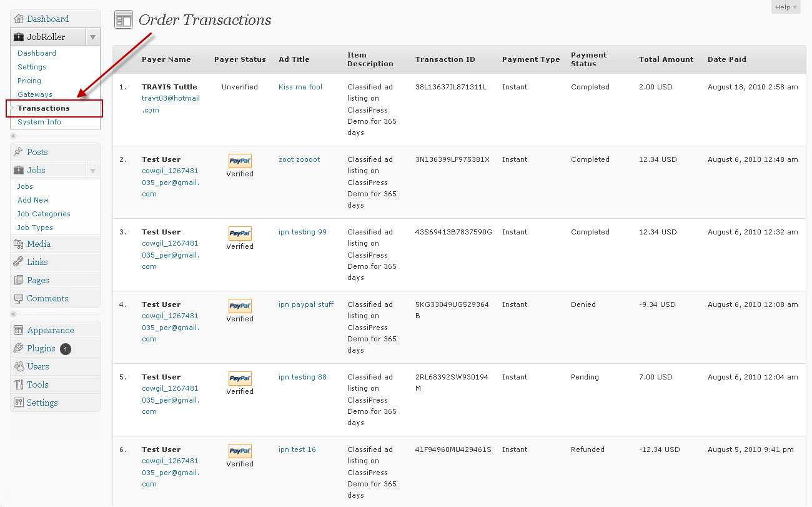Image resolution: width=812 pixels, height=507 pixels.
Task: Open the Gateways submenu item
Action: pos(35,94)
